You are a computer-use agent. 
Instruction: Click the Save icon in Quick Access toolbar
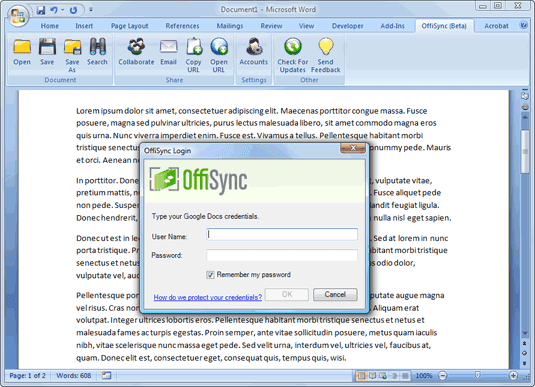(x=41, y=10)
